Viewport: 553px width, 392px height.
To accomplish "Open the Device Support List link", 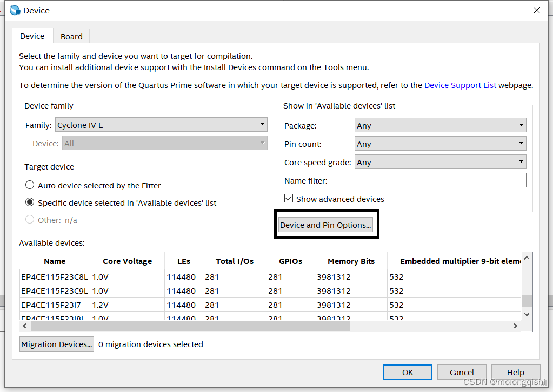I will (x=460, y=85).
